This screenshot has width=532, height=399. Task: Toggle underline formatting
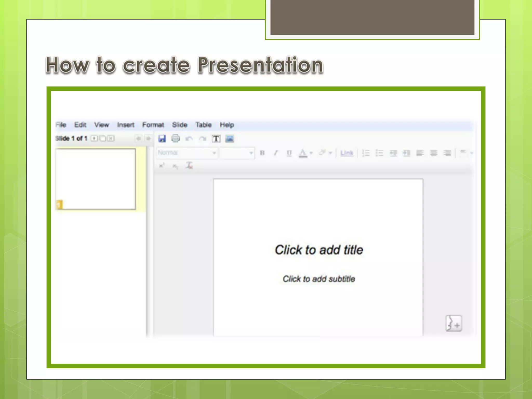tap(289, 153)
